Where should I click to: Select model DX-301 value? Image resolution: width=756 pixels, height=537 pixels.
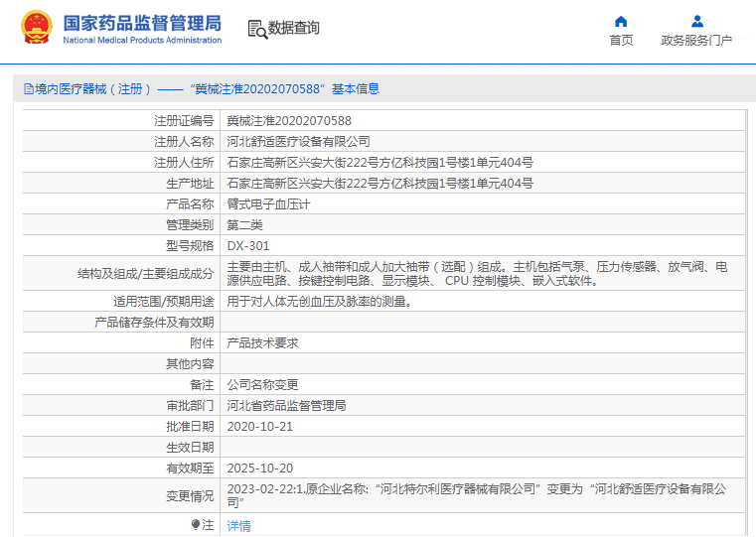[248, 246]
